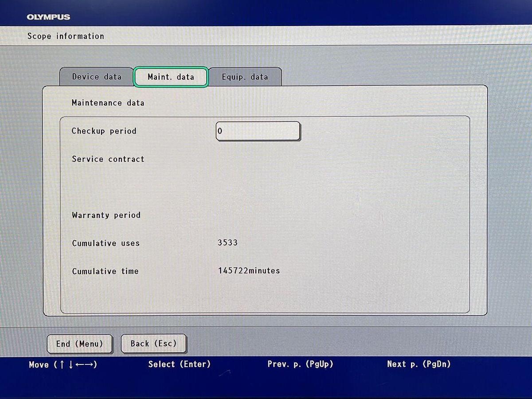Click the Maintenance data heading
Screen dimensions: 532x399
coord(108,103)
